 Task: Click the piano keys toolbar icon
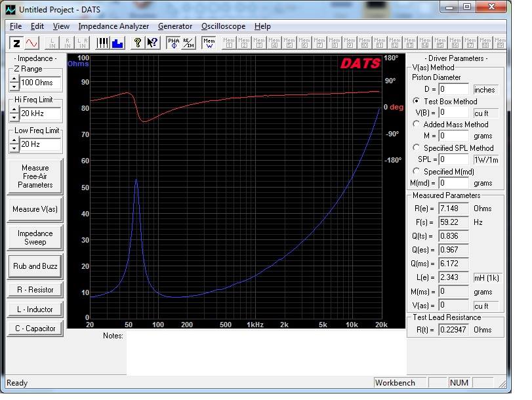pyautogui.click(x=102, y=43)
